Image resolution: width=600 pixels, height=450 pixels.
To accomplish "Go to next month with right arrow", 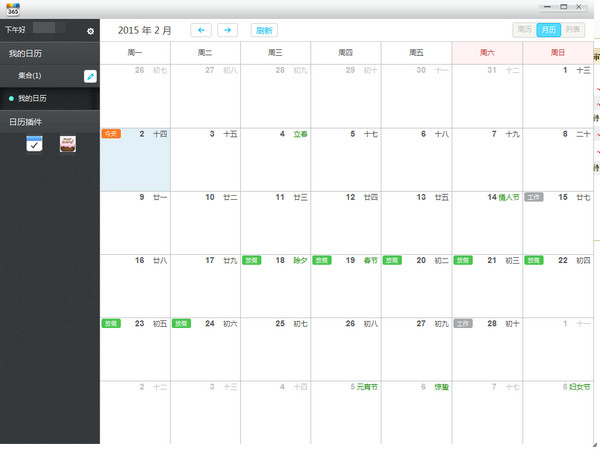I will coord(227,30).
